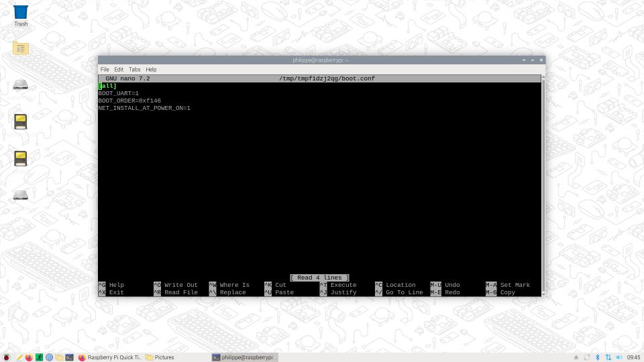Open the terminal Tabs menu
This screenshot has height=362, width=644.
click(x=134, y=69)
